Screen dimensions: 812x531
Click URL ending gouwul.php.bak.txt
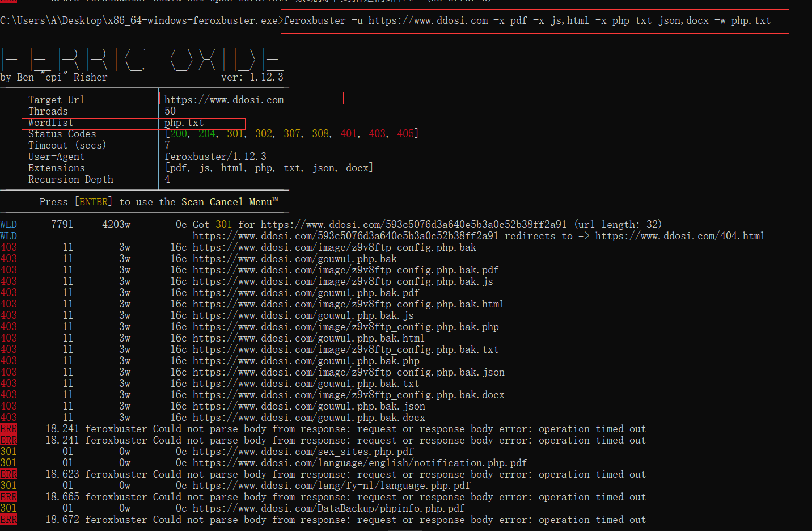click(306, 383)
